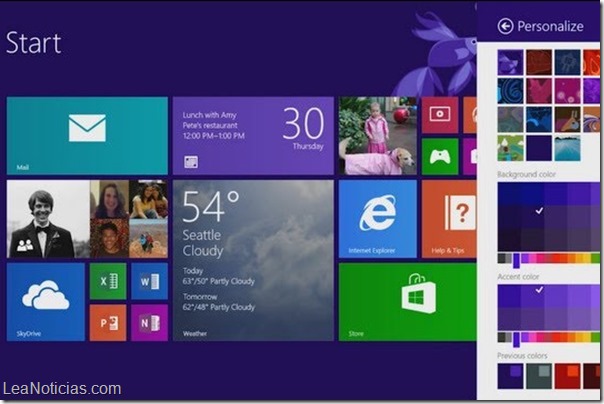Launch the PowerPoint tile
This screenshot has height=404, width=604.
108,323
